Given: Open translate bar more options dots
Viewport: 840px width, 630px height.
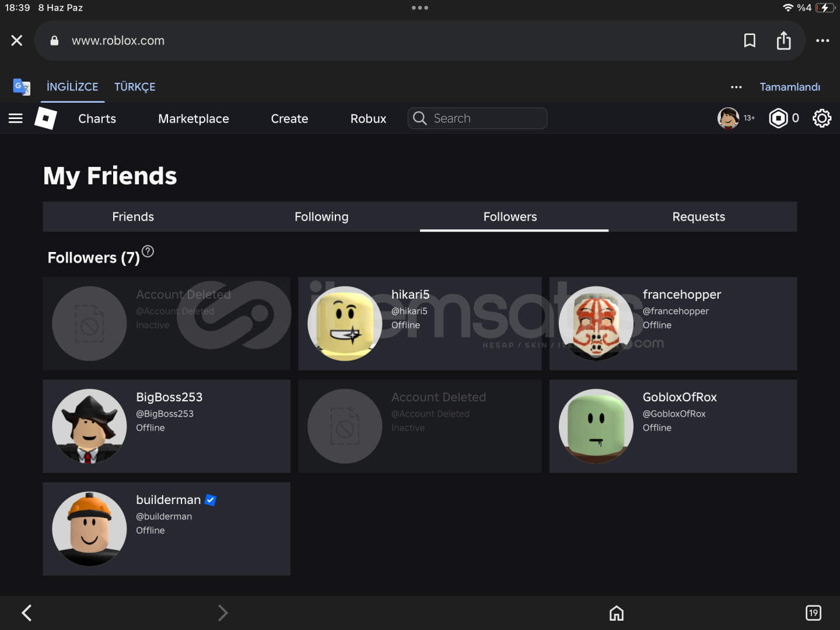Looking at the screenshot, I should point(736,87).
